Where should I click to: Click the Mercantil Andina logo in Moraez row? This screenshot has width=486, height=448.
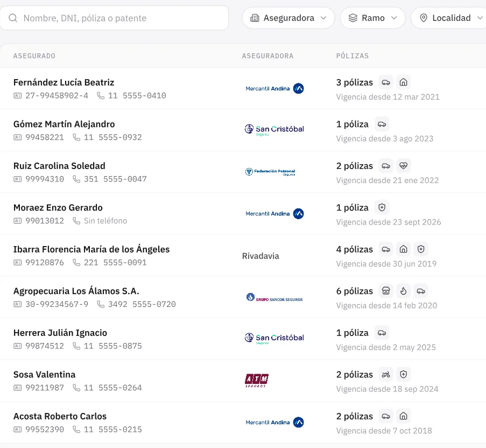[x=274, y=214]
